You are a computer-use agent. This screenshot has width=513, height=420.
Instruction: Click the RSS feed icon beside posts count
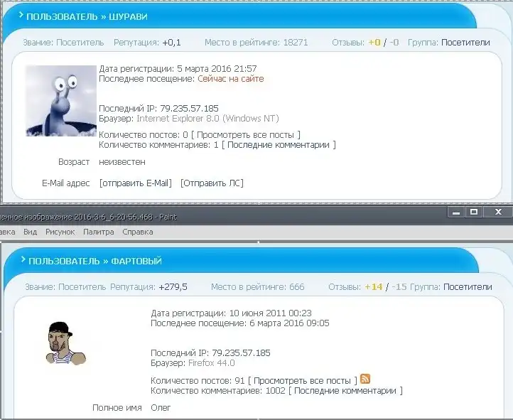365,379
